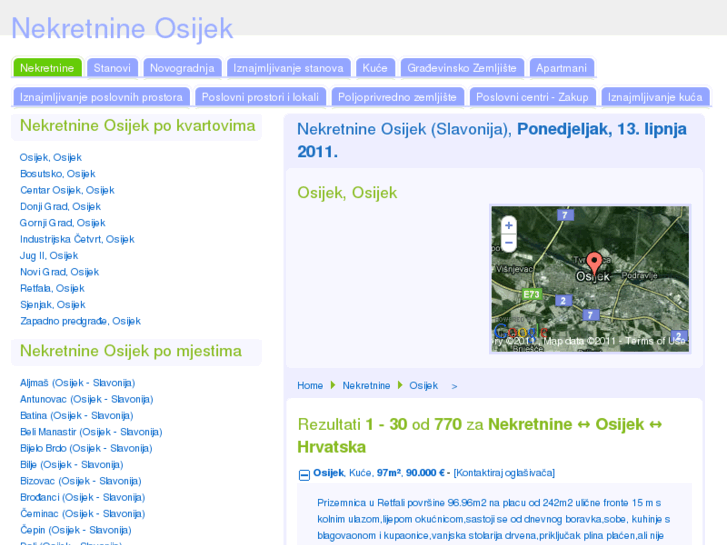Select Brođanci (Osijek - Slavonija) link
Viewport: 727px width, 545px height.
pyautogui.click(x=83, y=497)
